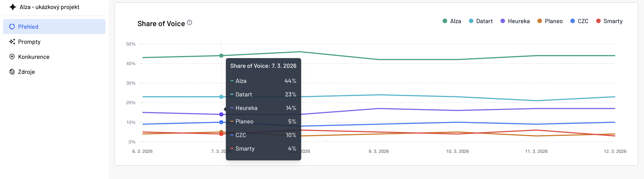The width and height of the screenshot is (644, 179).
Task: Select Alza - ukázkový projekt title
Action: pos(49,7)
